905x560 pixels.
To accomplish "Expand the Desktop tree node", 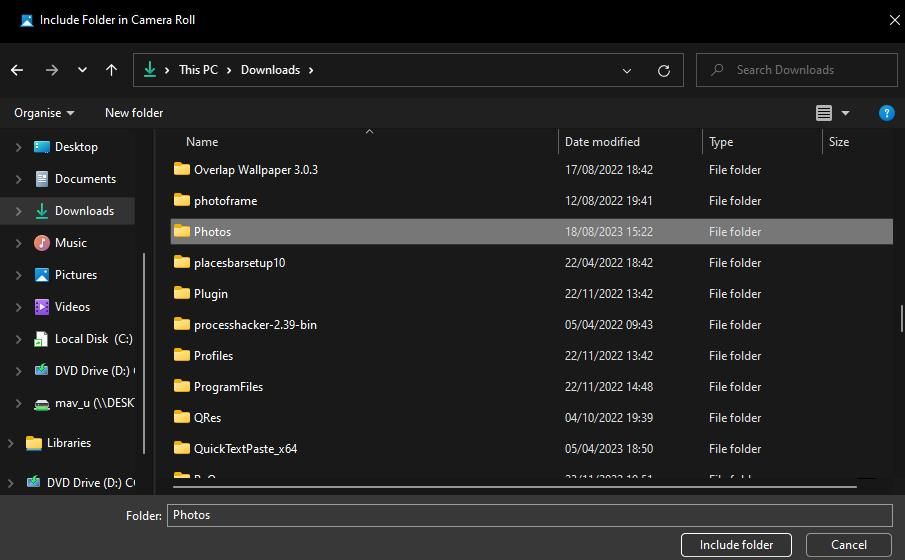I will (18, 147).
